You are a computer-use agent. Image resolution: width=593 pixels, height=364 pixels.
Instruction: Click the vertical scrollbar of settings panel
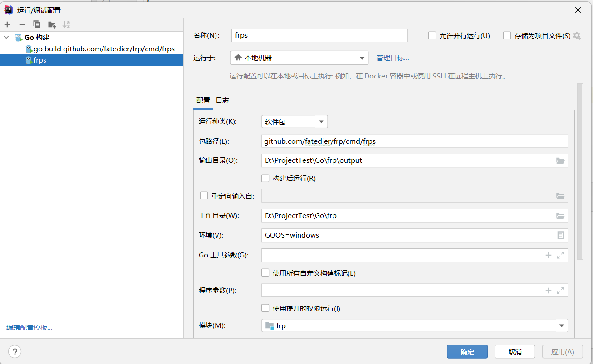(x=580, y=171)
